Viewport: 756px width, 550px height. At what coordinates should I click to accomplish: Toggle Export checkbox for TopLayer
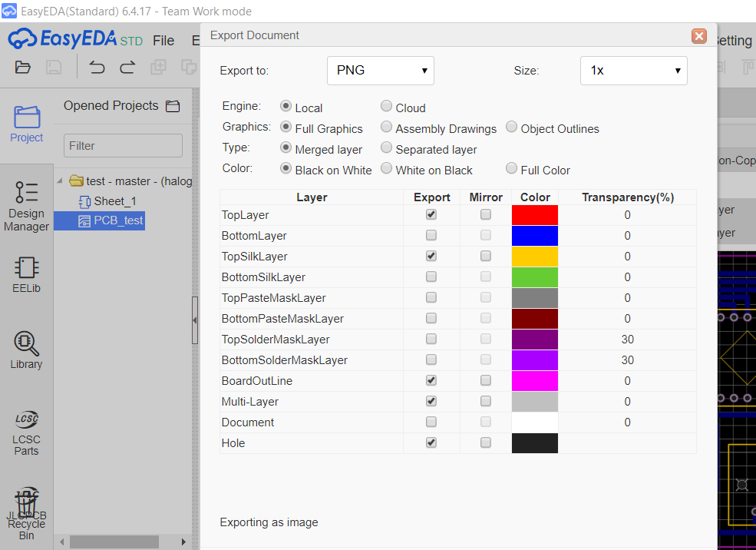pyautogui.click(x=431, y=214)
